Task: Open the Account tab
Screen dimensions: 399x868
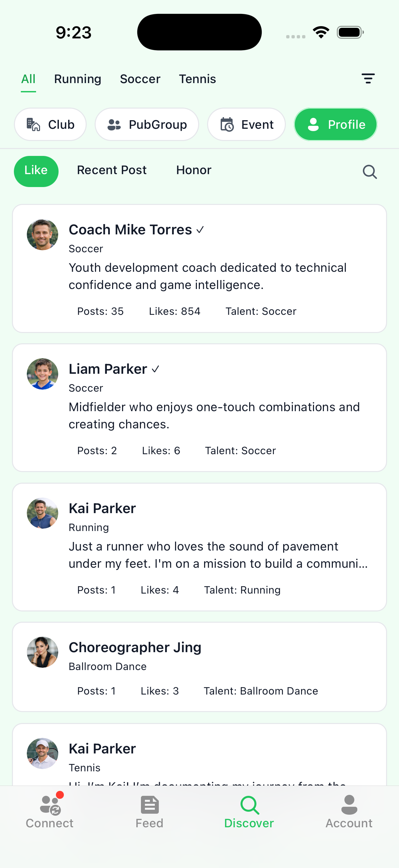Action: point(349,812)
